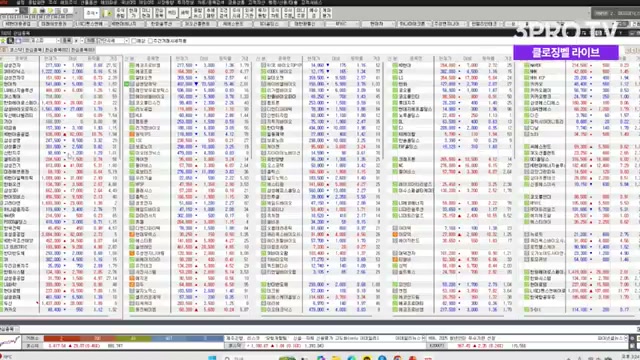
Task: Open the 주식 dropdown in top toolbar
Action: click(x=92, y=13)
